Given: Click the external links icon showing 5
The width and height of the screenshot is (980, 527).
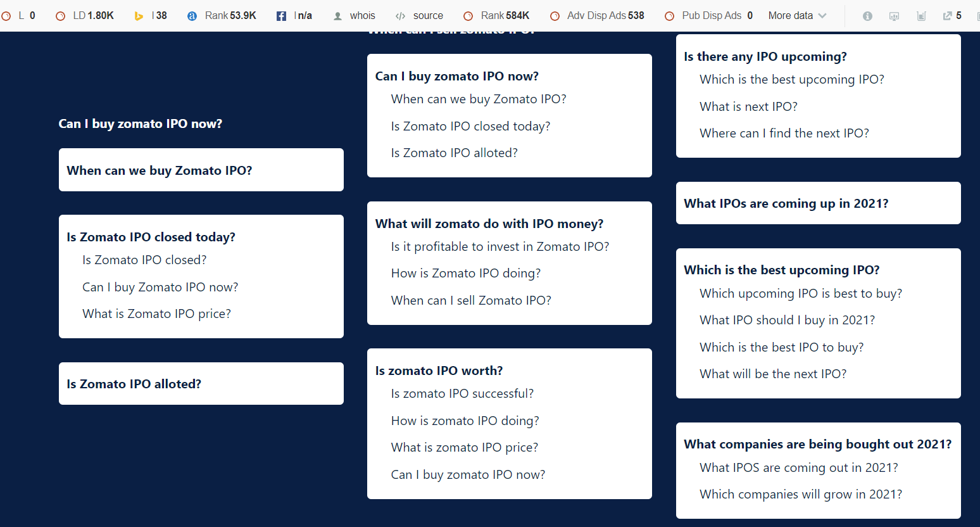Looking at the screenshot, I should pos(948,16).
